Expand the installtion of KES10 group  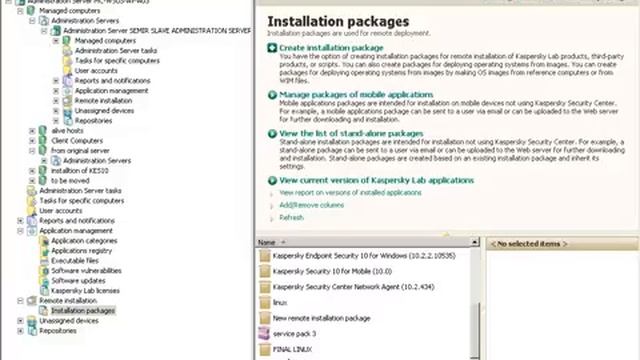pos(32,171)
